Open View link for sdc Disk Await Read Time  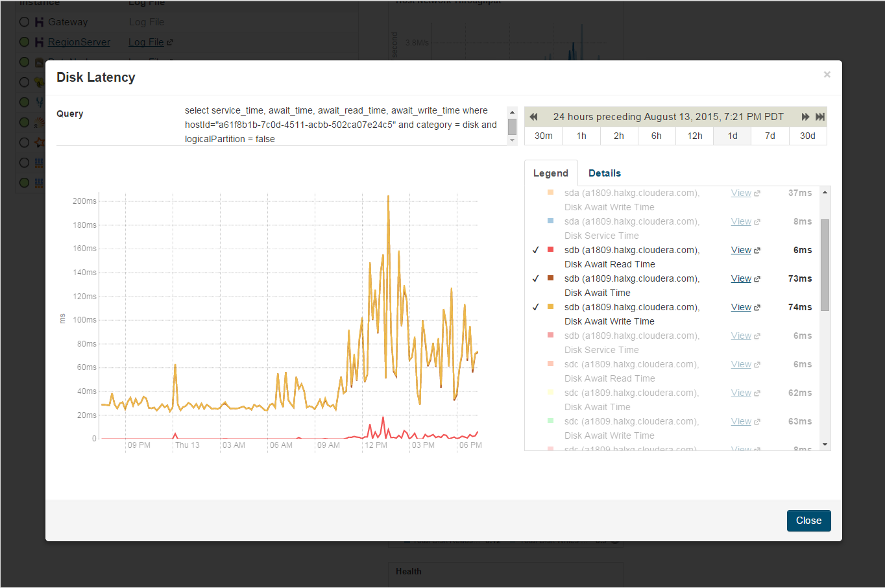point(741,364)
